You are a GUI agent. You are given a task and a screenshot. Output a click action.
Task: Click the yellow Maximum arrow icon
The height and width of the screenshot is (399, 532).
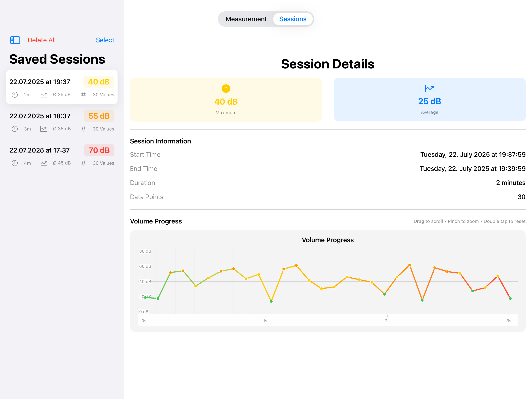pos(226,89)
